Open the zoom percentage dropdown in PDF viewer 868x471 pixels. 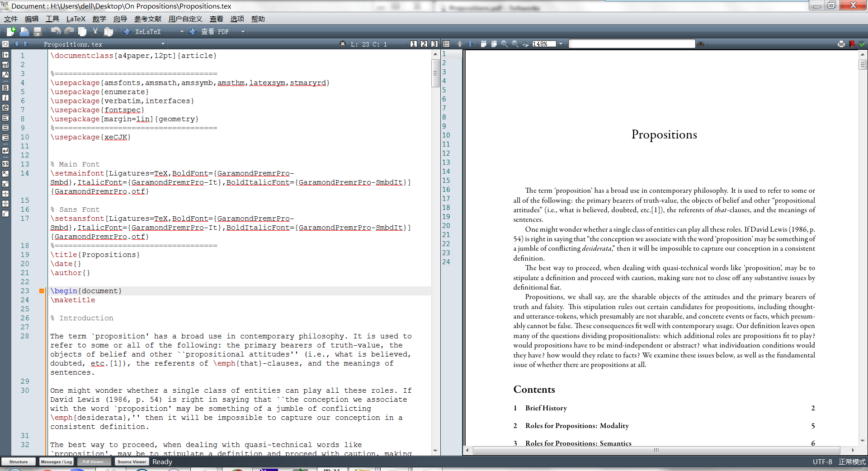pyautogui.click(x=560, y=43)
